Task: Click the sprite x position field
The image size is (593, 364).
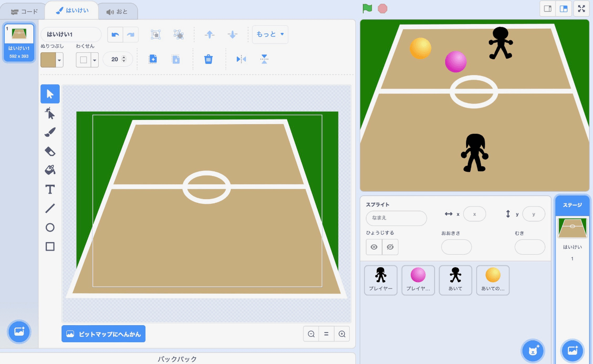Action: (474, 214)
